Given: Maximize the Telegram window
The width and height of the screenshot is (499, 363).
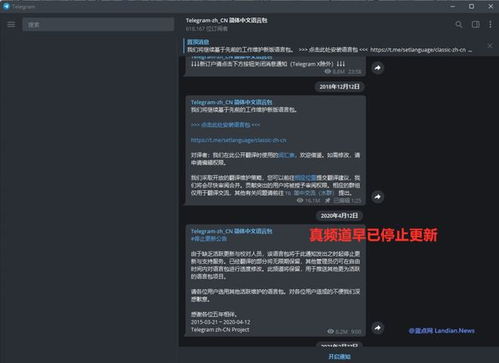Looking at the screenshot, I should point(471,6).
